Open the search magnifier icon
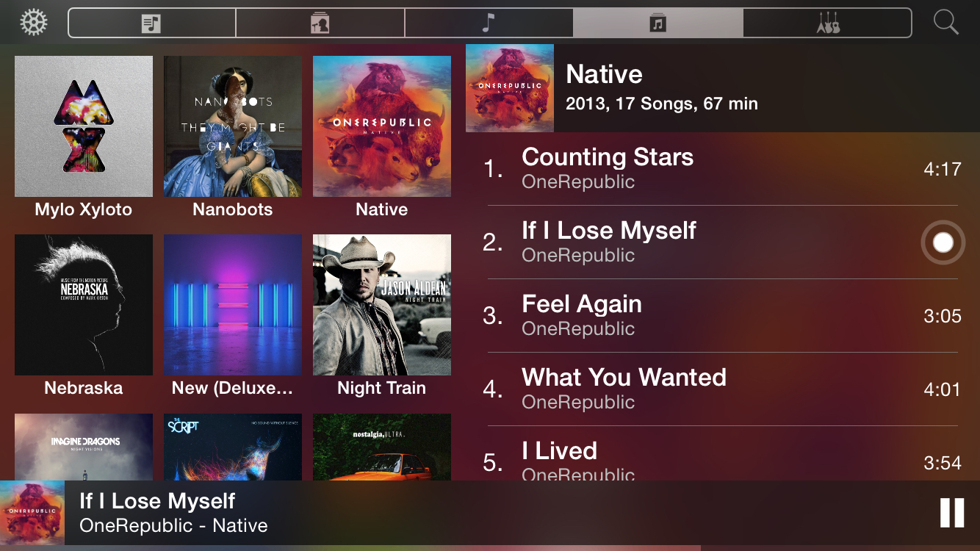980x551 pixels. tap(946, 23)
